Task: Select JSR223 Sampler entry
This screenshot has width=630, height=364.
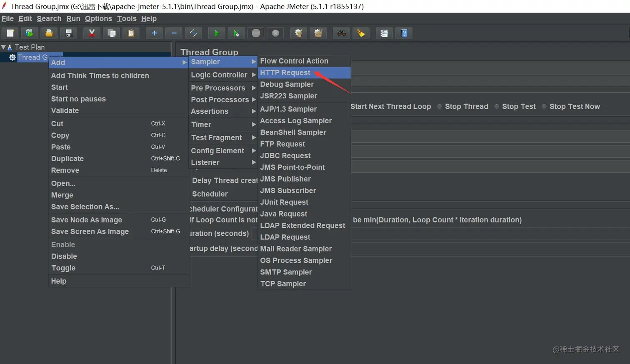Action: (304, 96)
